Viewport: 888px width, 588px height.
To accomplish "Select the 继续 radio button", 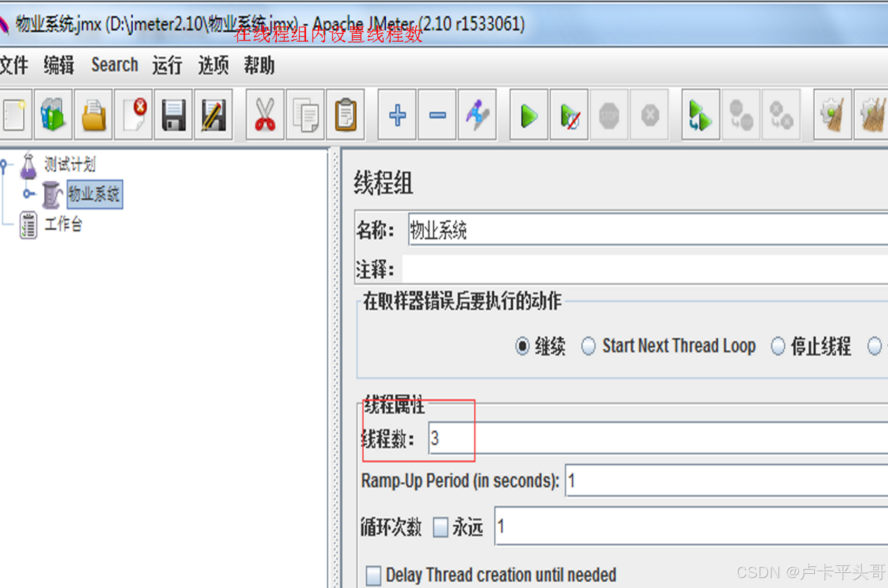I will point(522,346).
